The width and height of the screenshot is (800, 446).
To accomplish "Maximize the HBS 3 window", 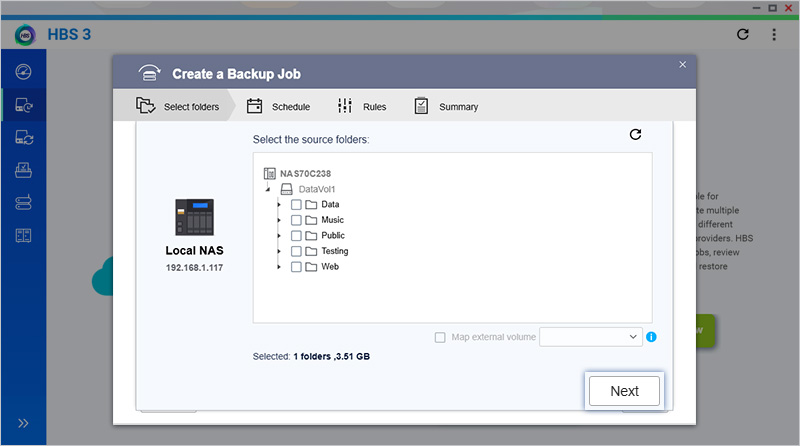I will tap(772, 8).
